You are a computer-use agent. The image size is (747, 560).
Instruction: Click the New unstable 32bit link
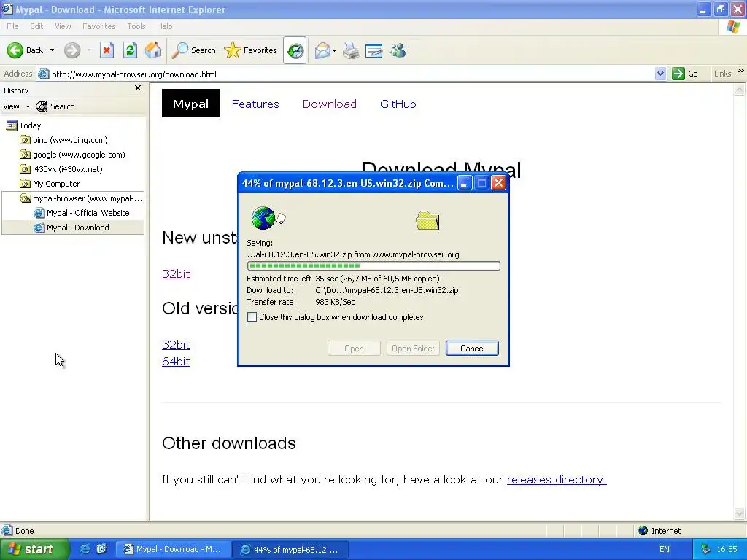[x=176, y=274]
